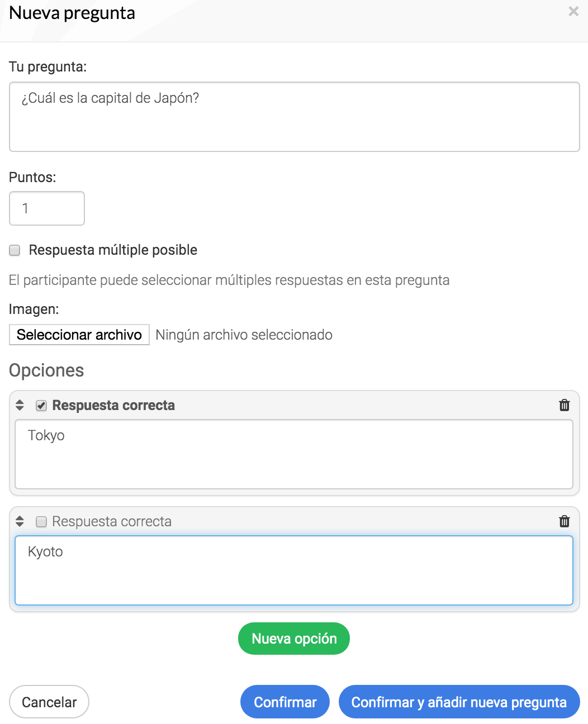Click the Puntos number field

point(47,208)
